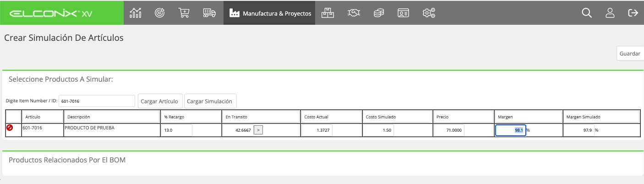This screenshot has width=644, height=184.
Task: Open the ID card module icon
Action: [403, 13]
